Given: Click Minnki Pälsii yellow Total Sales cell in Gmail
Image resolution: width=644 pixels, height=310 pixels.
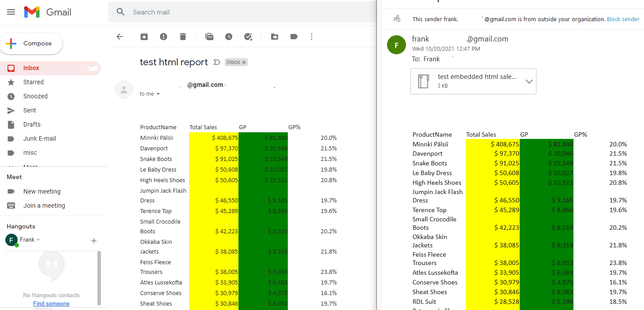Looking at the screenshot, I should tap(214, 138).
